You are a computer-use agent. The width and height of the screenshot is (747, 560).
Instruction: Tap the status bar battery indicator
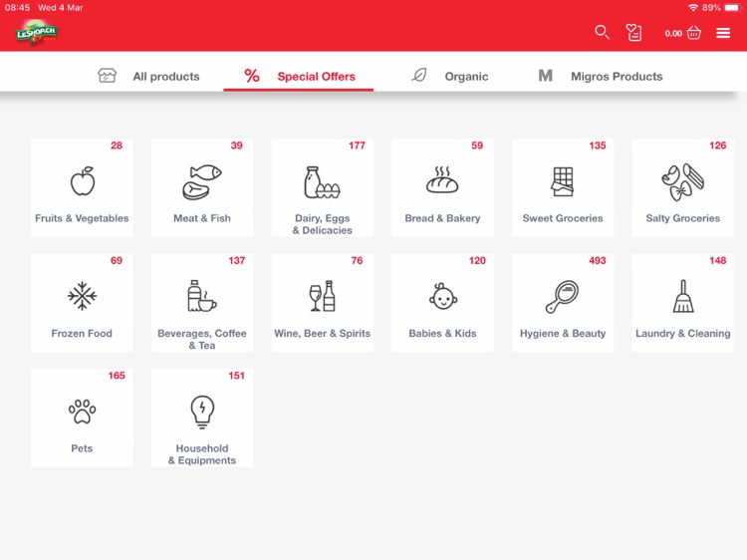[732, 8]
